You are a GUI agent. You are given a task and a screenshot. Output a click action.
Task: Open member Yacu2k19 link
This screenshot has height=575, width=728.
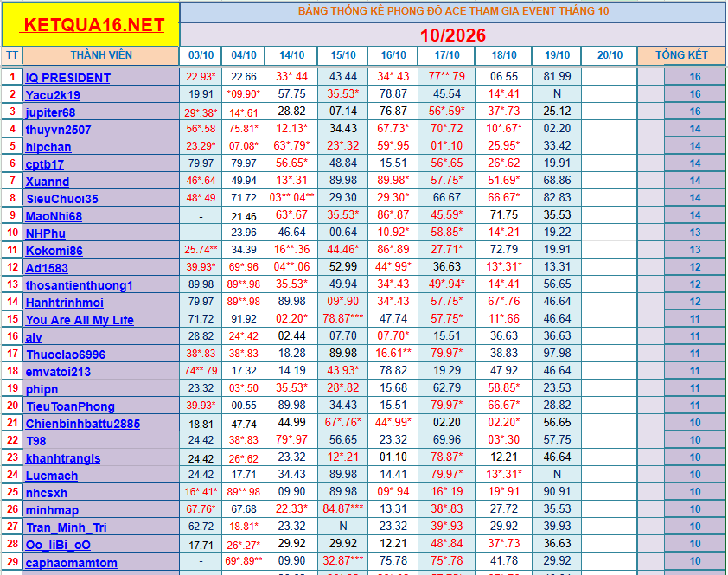pos(53,95)
